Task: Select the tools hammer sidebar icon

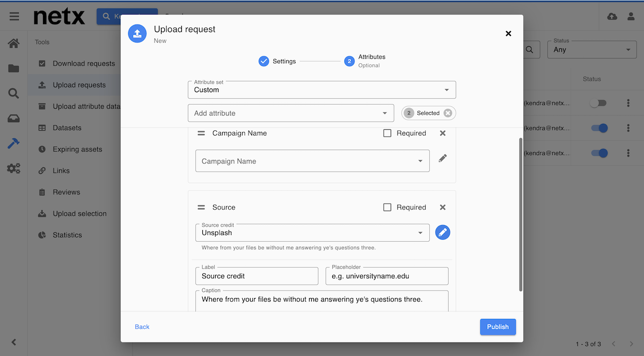Action: tap(13, 143)
